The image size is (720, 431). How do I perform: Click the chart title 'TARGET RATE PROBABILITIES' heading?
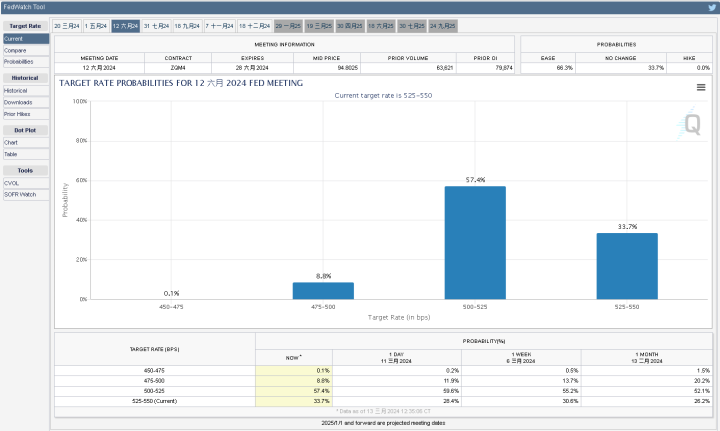coord(181,83)
